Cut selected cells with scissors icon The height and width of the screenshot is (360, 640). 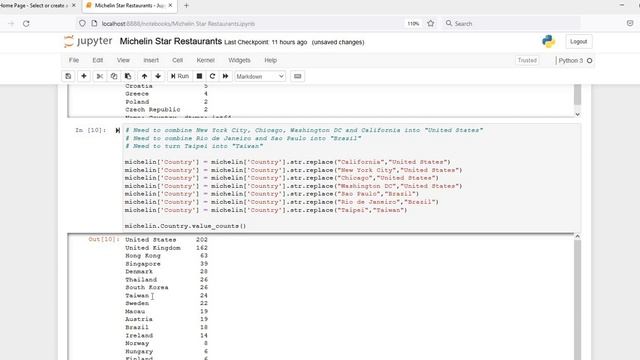pyautogui.click(x=100, y=76)
